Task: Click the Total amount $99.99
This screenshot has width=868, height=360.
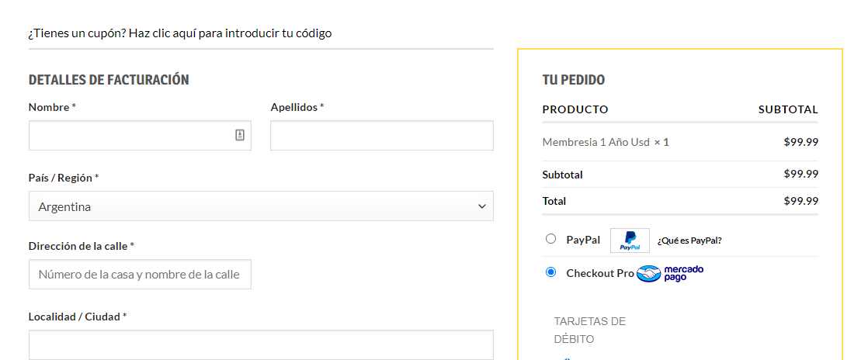Action: [x=800, y=201]
